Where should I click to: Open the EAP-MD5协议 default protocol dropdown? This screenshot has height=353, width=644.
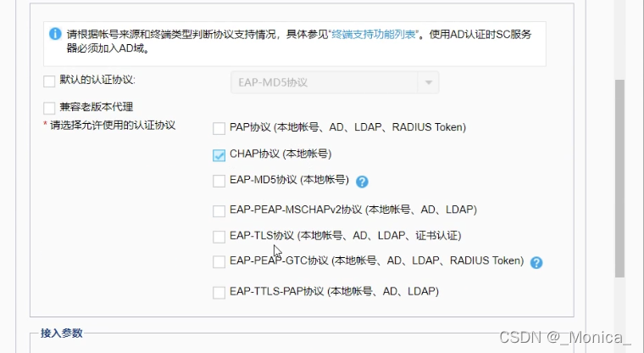coord(335,82)
